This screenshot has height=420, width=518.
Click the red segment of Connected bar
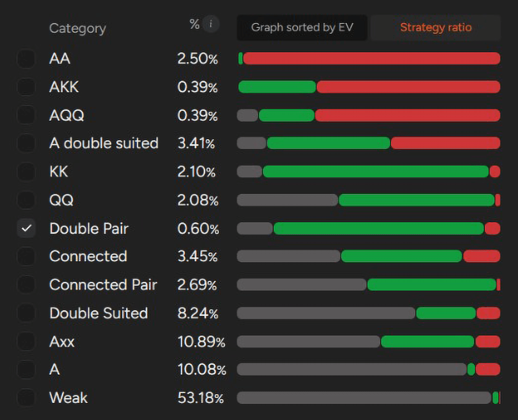481,256
